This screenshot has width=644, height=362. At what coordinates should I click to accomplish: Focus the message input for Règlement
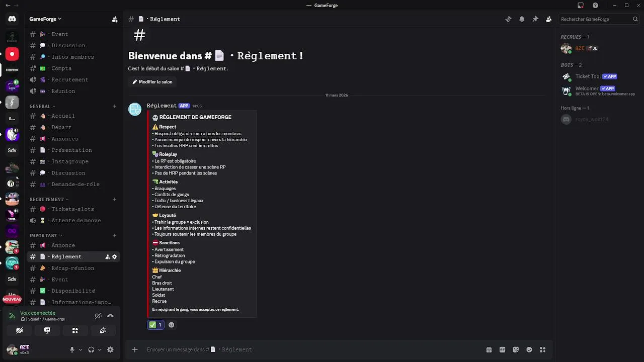pyautogui.click(x=312, y=349)
